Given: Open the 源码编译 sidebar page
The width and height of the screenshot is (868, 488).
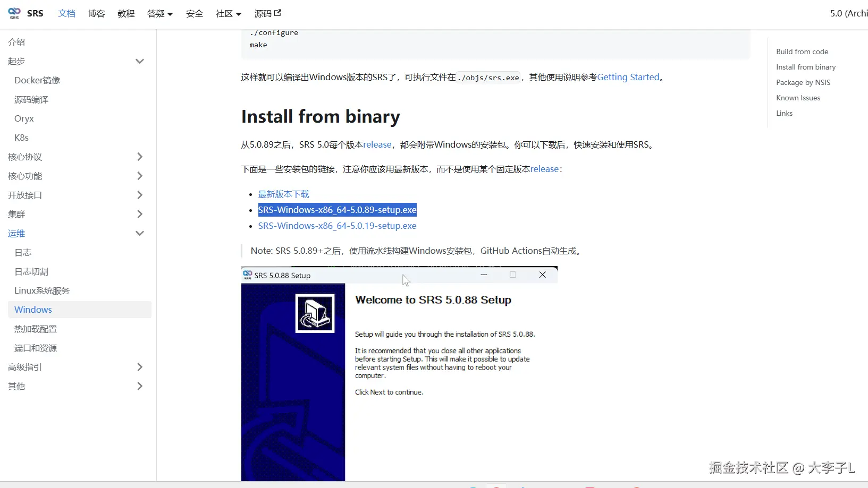Looking at the screenshot, I should (x=31, y=99).
